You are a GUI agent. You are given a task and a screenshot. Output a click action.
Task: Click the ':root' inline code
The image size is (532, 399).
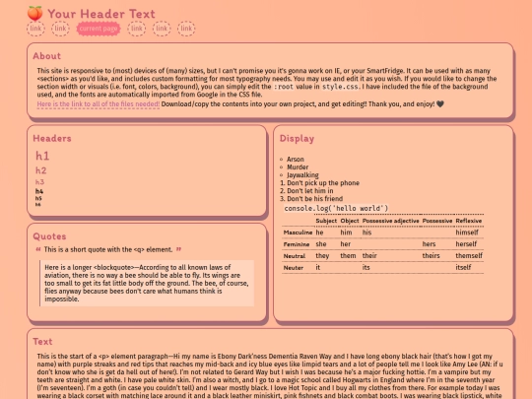284,87
